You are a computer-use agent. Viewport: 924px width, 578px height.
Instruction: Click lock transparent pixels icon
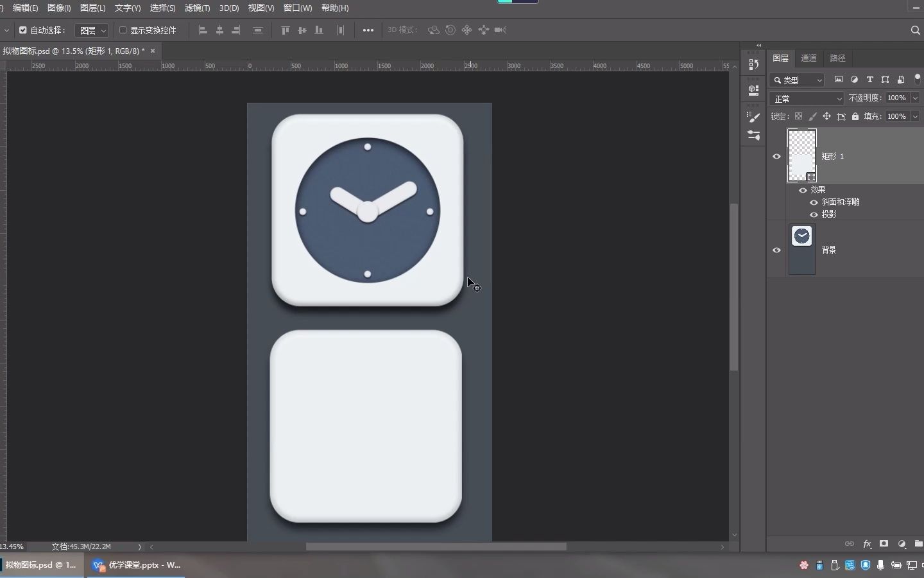point(798,116)
